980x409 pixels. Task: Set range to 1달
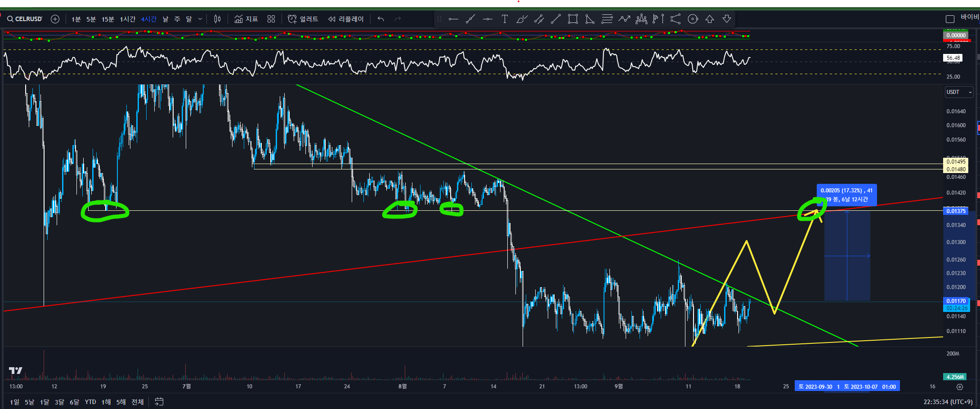point(45,402)
